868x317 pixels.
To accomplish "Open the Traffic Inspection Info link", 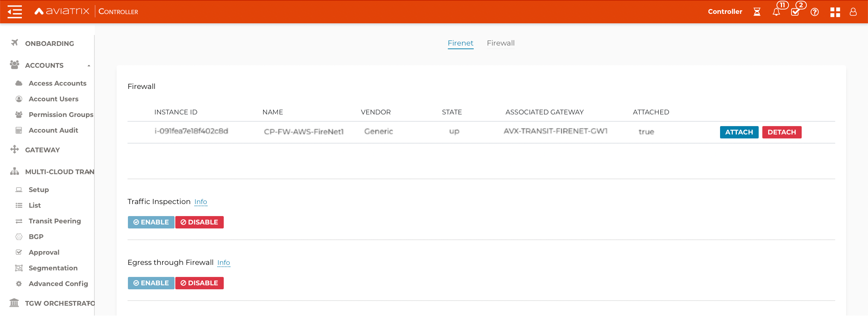I will [x=200, y=202].
